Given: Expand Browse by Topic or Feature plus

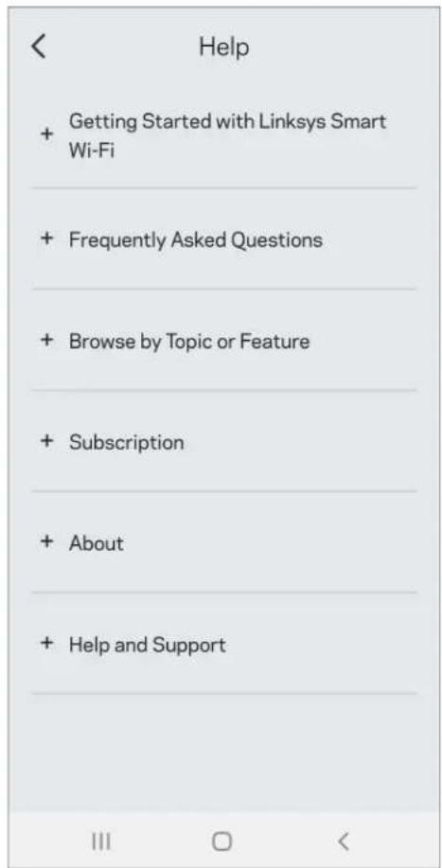Looking at the screenshot, I should (x=47, y=340).
